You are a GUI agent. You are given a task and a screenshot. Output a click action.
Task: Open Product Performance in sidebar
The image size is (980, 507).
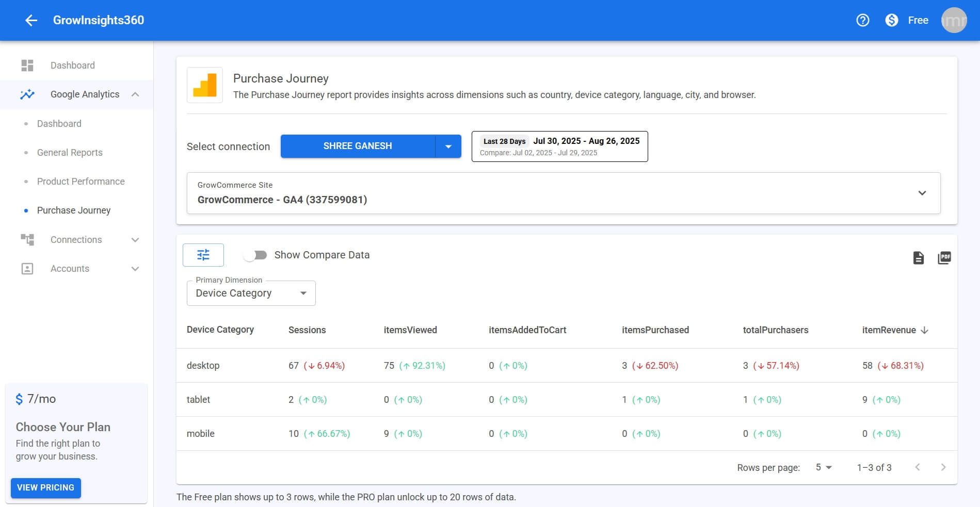pos(81,182)
